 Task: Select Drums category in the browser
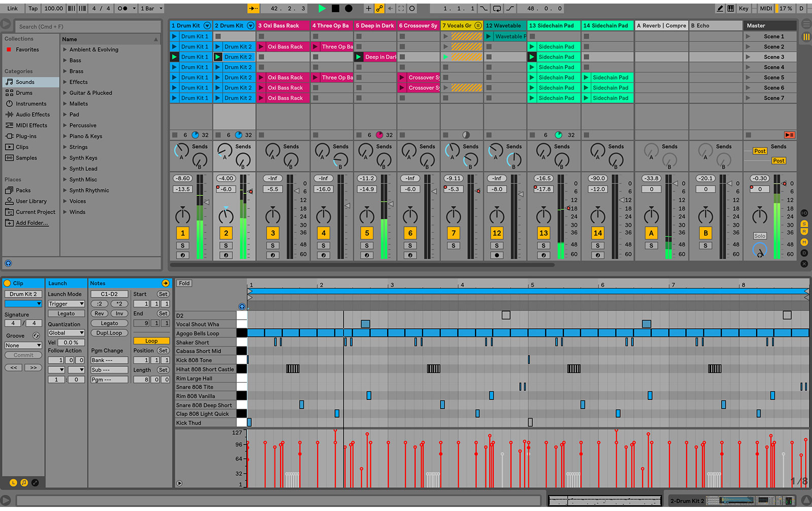click(24, 93)
